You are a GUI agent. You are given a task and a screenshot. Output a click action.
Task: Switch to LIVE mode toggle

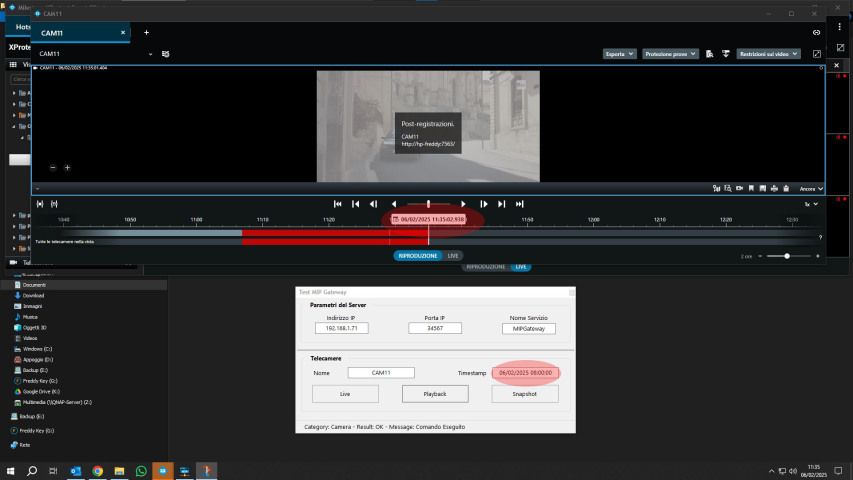tap(453, 256)
